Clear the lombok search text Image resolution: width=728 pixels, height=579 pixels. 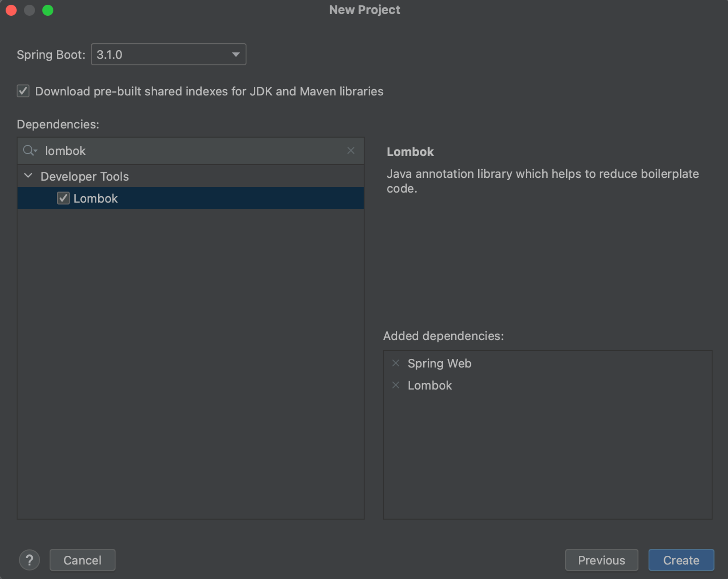click(351, 150)
